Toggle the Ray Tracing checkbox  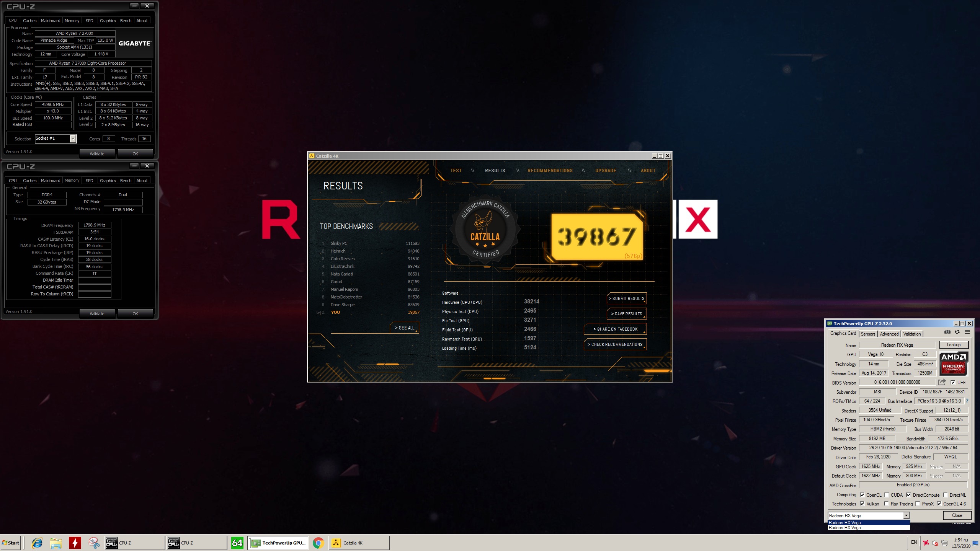(886, 504)
